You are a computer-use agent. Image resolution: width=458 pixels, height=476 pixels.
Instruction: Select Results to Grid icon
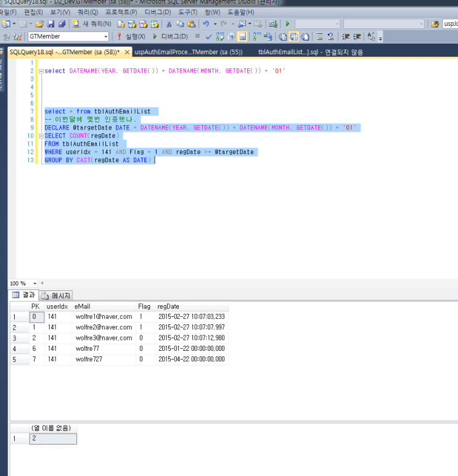pos(294,37)
